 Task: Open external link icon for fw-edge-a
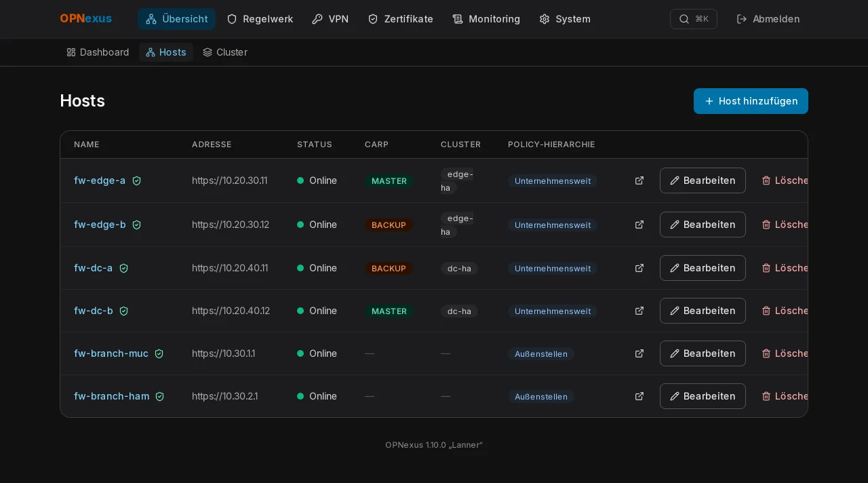coord(639,180)
